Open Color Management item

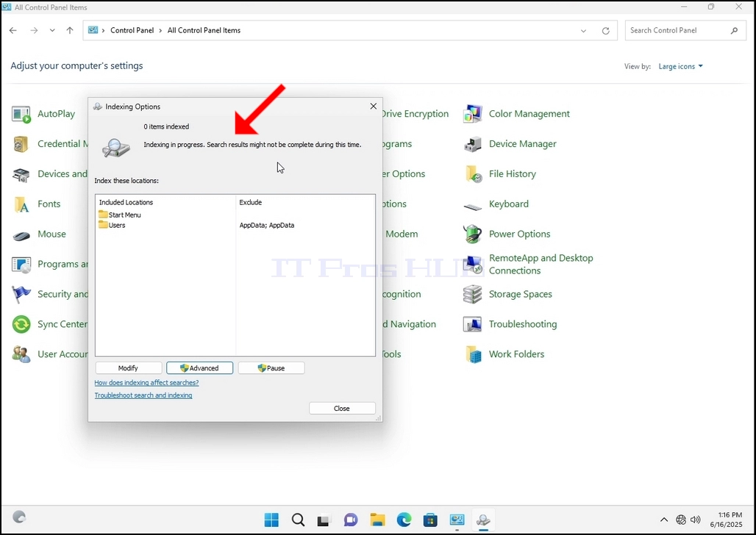[516, 114]
